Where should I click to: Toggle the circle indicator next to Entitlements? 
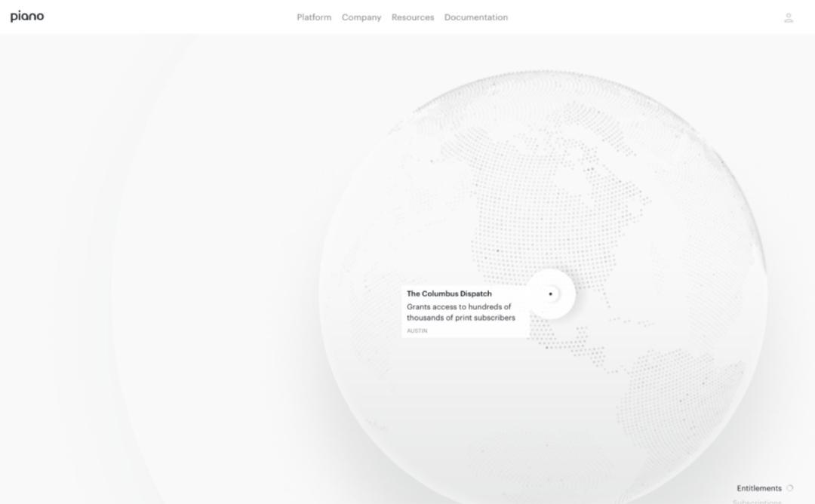click(x=789, y=487)
